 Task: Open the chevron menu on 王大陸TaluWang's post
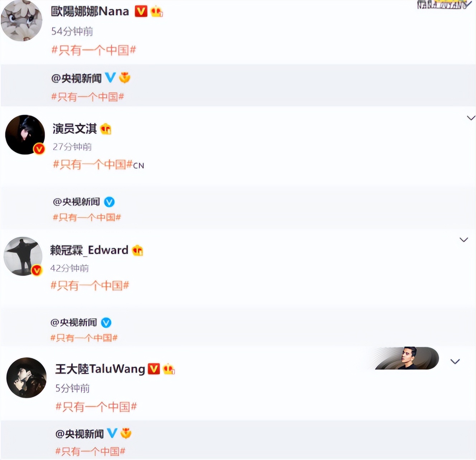[455, 361]
